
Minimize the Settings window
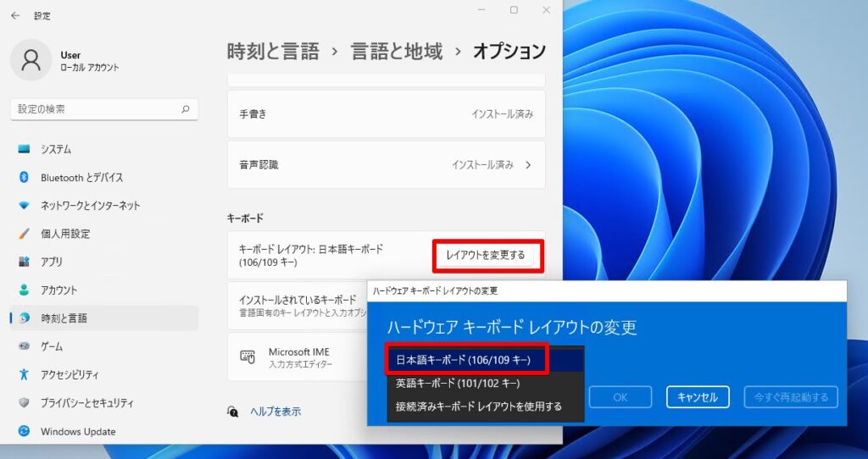click(481, 10)
